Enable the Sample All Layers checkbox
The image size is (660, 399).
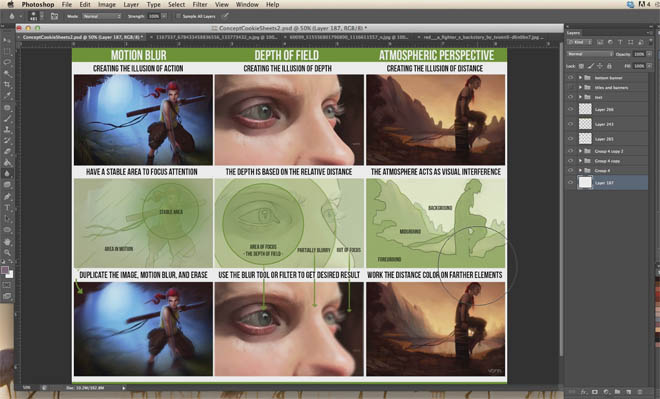pyautogui.click(x=178, y=16)
